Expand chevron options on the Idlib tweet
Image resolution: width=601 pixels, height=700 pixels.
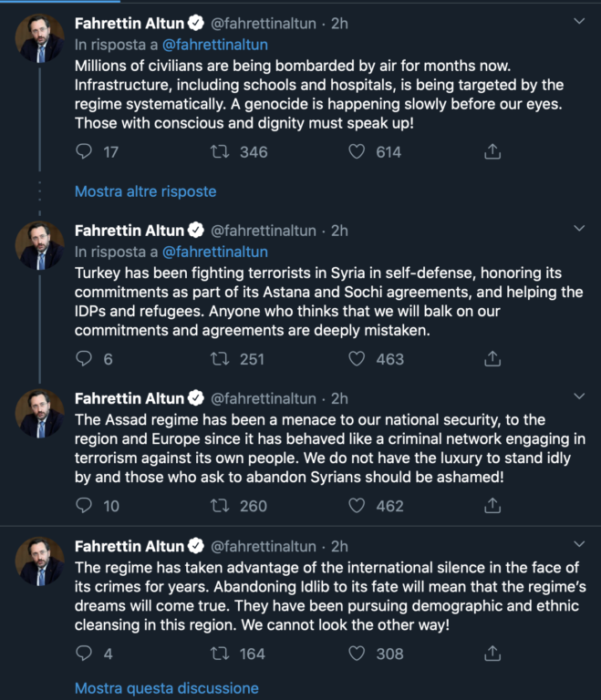[x=579, y=544]
